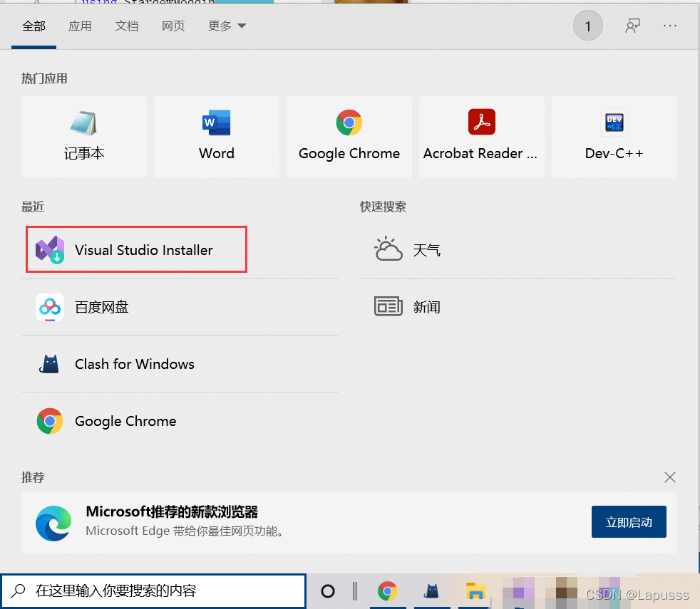Open the feedback person icon

coord(632,26)
